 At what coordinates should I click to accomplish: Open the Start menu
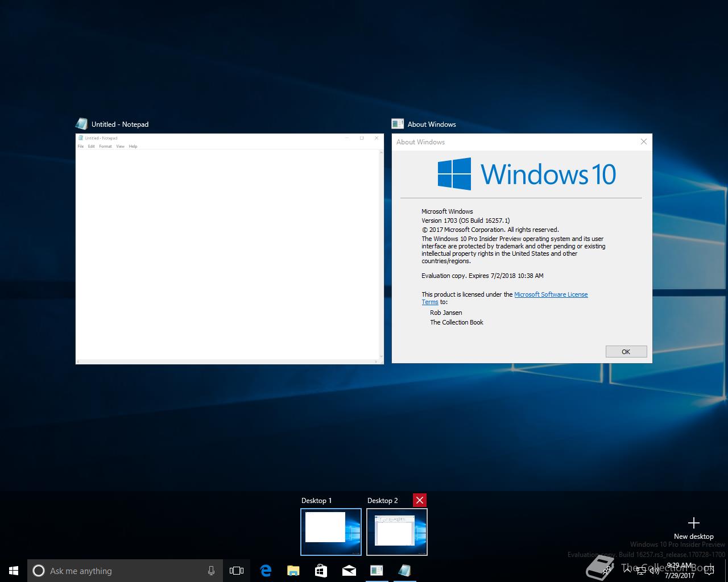tap(14, 571)
